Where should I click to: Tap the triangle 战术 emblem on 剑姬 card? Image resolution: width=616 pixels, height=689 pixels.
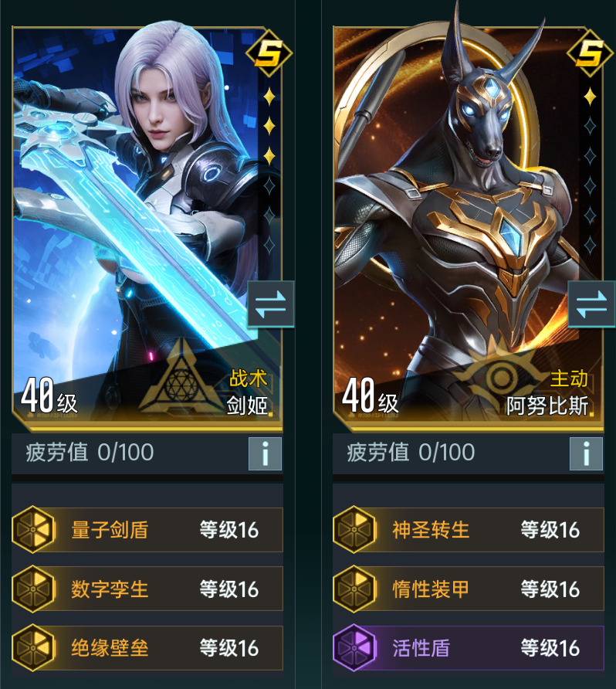point(181,378)
